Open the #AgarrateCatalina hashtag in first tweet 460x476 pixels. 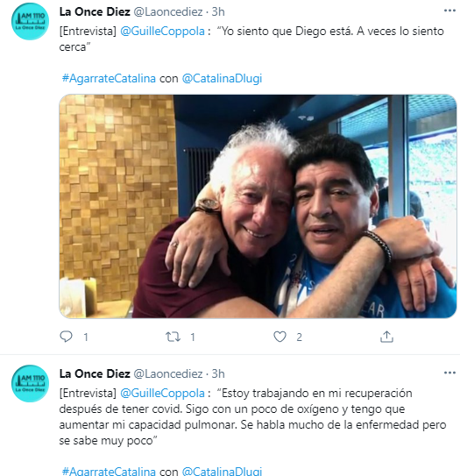pyautogui.click(x=109, y=78)
